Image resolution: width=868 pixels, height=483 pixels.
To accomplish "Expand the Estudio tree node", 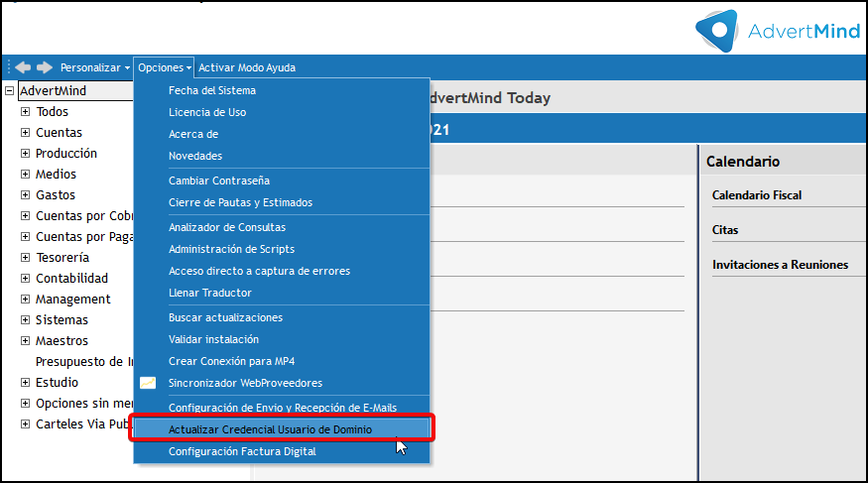I will tap(25, 382).
